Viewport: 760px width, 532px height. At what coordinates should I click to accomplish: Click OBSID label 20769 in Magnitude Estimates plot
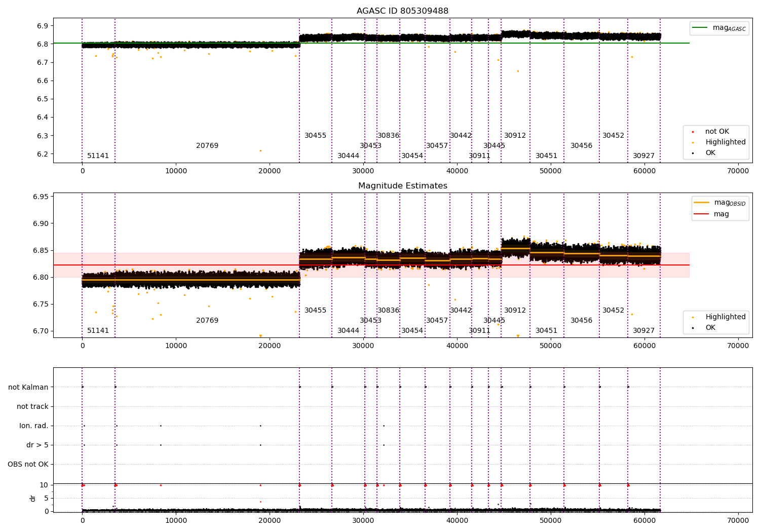(207, 321)
